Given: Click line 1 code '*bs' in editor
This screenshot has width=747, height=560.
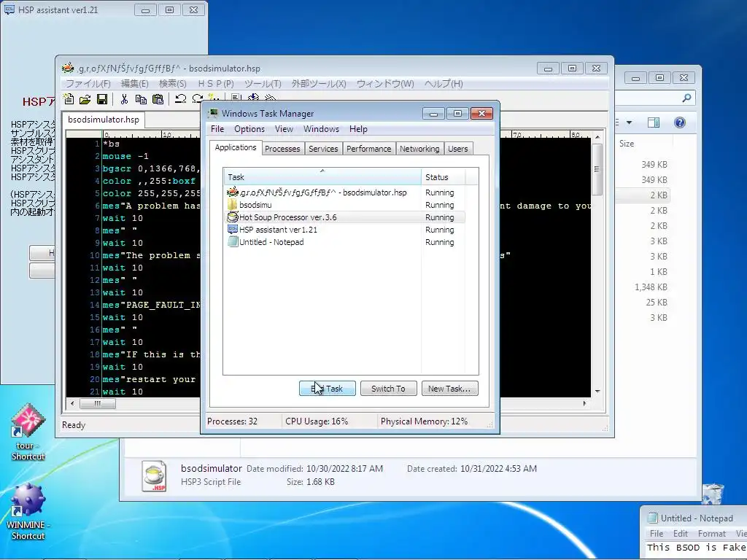Looking at the screenshot, I should point(111,144).
